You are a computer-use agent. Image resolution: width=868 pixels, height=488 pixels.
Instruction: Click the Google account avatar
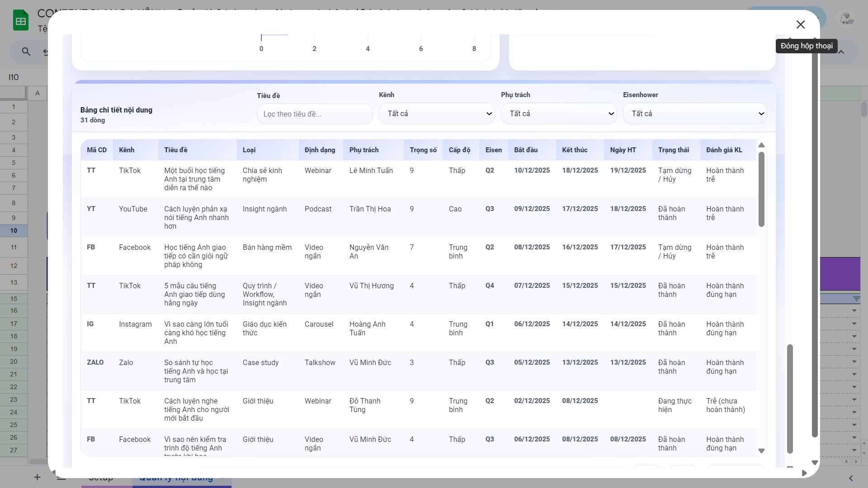click(x=846, y=19)
